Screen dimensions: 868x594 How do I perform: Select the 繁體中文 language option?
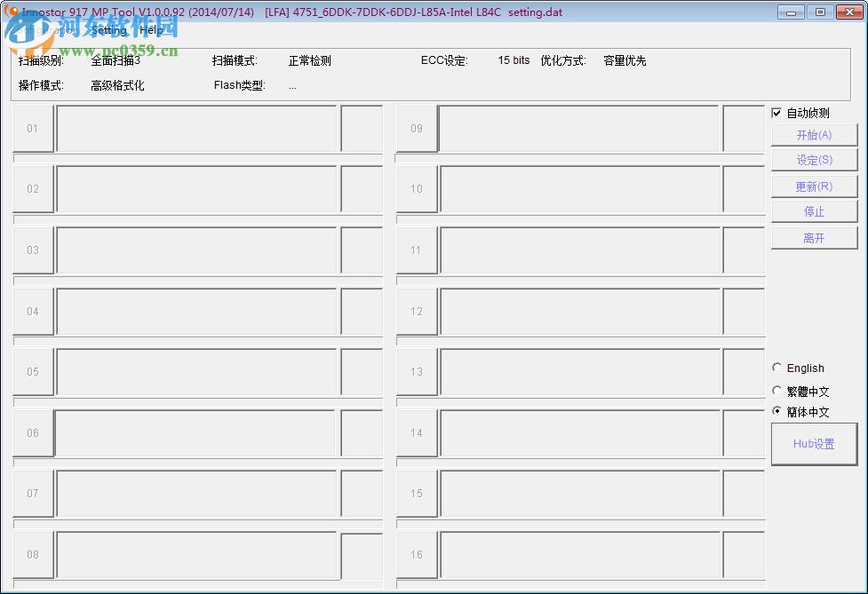click(x=777, y=391)
